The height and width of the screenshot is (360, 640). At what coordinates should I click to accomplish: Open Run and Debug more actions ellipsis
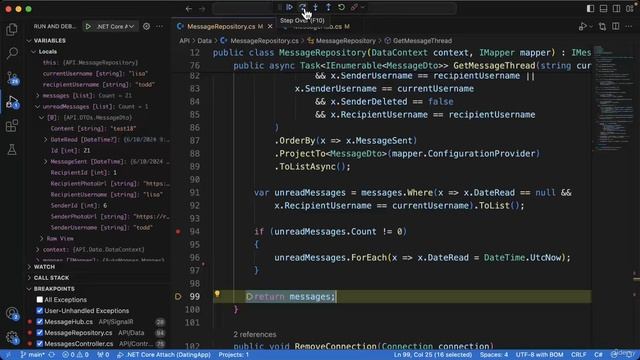click(x=160, y=27)
